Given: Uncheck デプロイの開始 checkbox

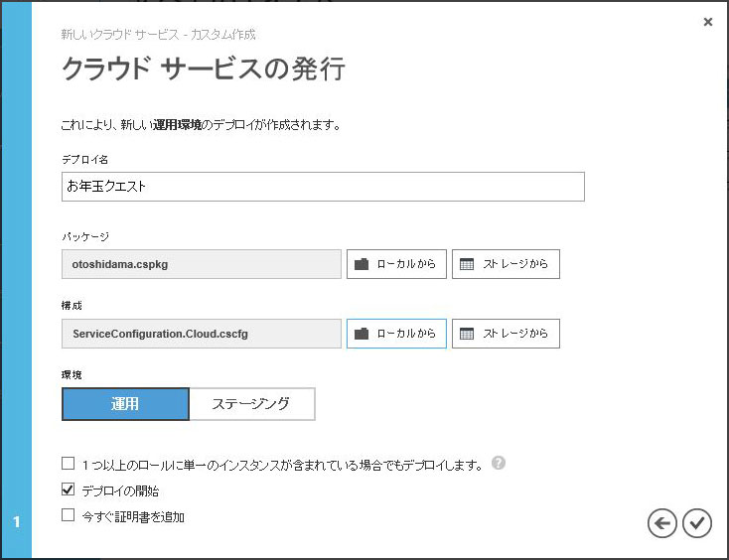Looking at the screenshot, I should pos(68,490).
